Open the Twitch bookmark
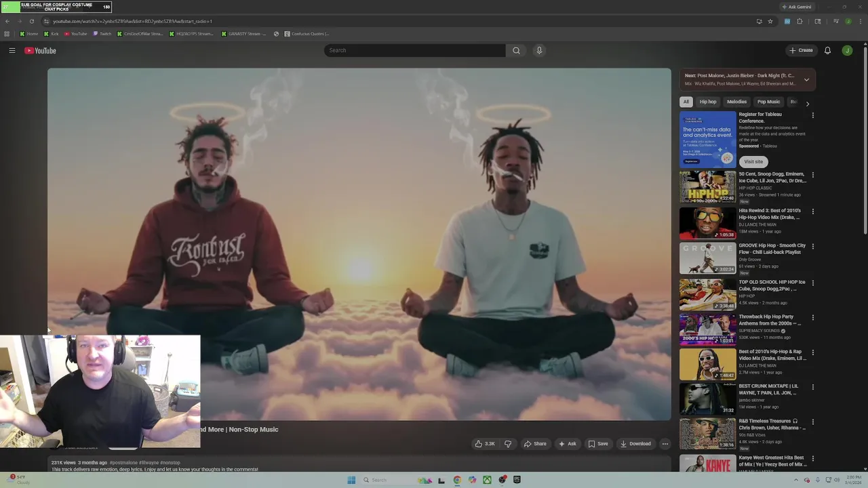 pos(102,34)
